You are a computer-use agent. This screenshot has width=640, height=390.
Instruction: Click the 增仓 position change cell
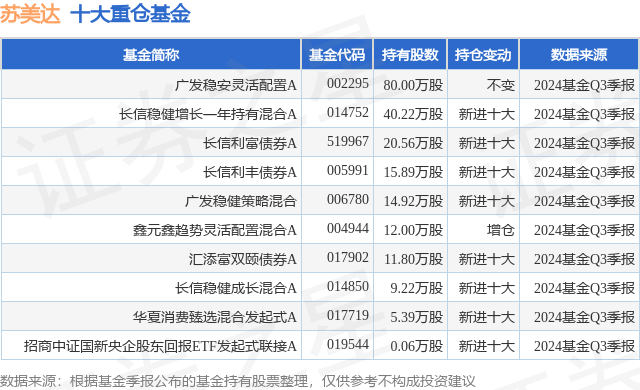[501, 230]
